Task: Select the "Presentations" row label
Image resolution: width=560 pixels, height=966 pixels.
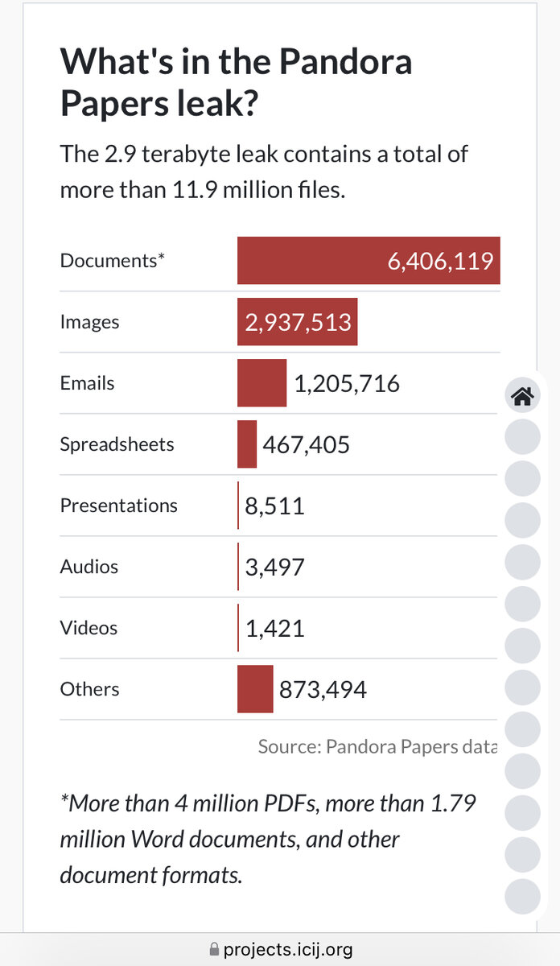Action: pyautogui.click(x=119, y=506)
